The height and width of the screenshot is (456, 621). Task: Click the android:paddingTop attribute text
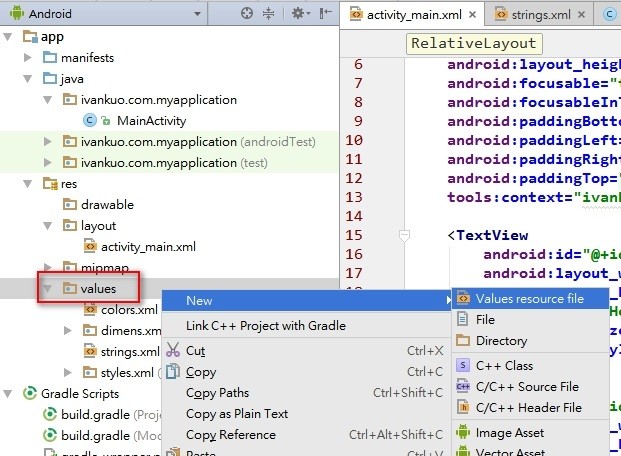coord(533,179)
